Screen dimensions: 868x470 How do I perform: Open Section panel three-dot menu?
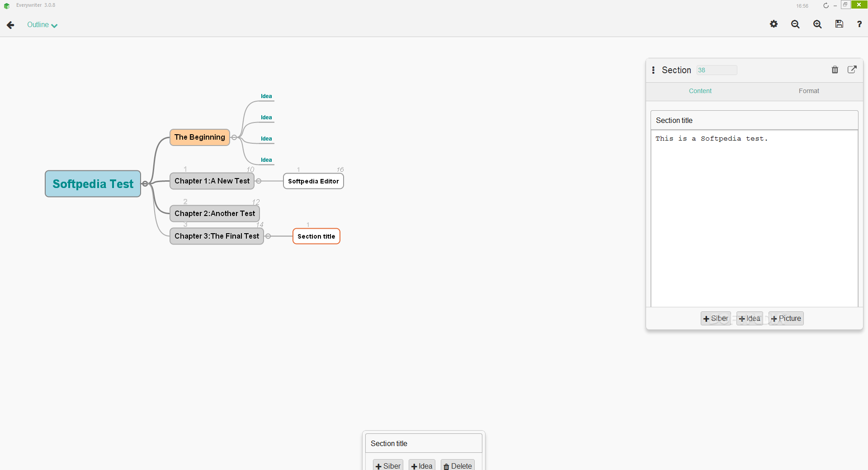coord(653,70)
